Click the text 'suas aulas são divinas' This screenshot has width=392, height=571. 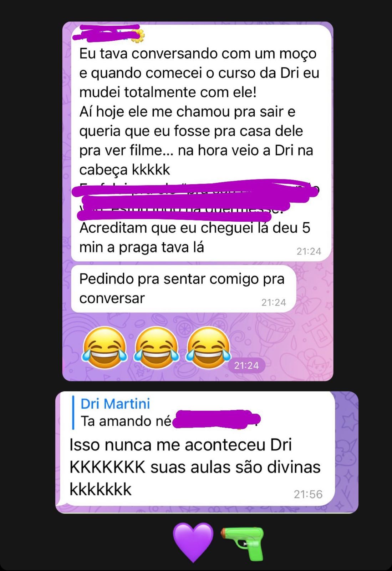235,467
